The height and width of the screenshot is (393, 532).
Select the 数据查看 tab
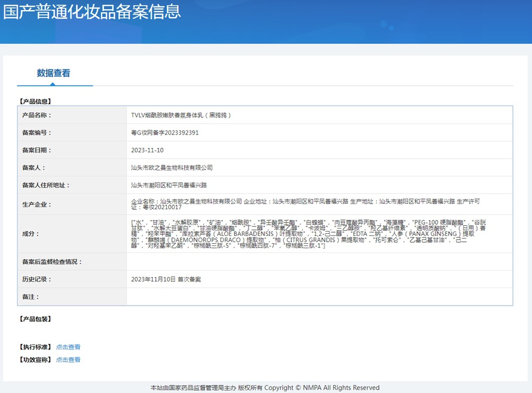[x=54, y=73]
